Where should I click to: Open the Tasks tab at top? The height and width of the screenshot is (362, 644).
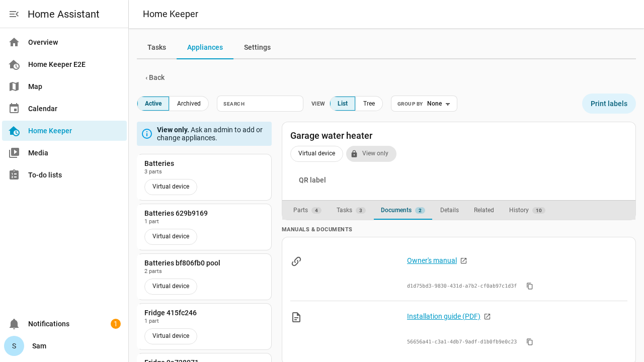[x=156, y=47]
